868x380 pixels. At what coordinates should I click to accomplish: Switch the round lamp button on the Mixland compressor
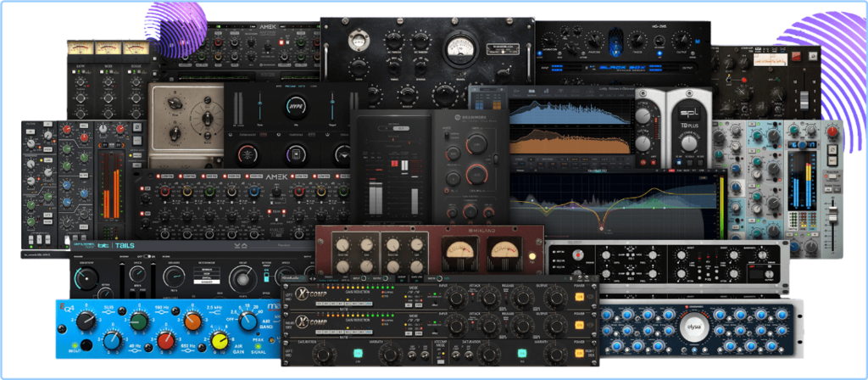(533, 257)
